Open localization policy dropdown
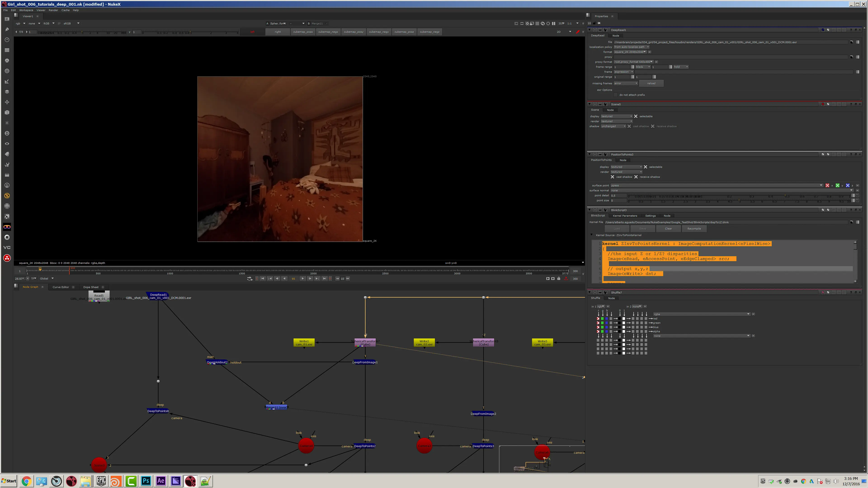This screenshot has width=868, height=488. point(632,47)
